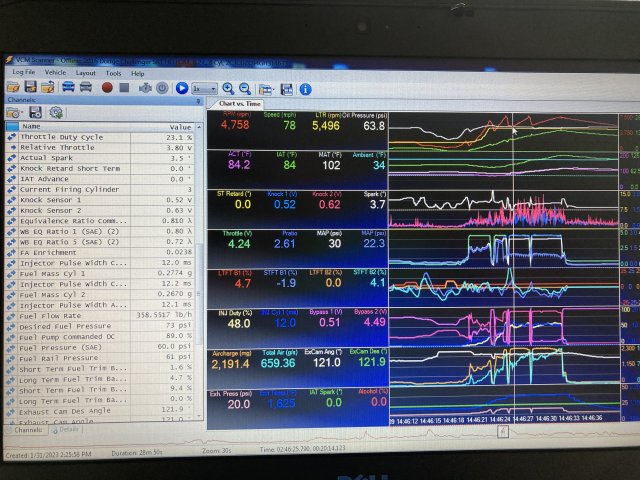Open the Tools menu
Screen dimensions: 640x480
pyautogui.click(x=113, y=73)
